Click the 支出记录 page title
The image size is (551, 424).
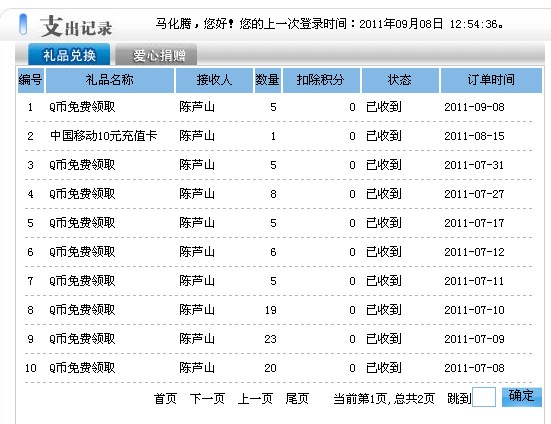pyautogui.click(x=76, y=26)
